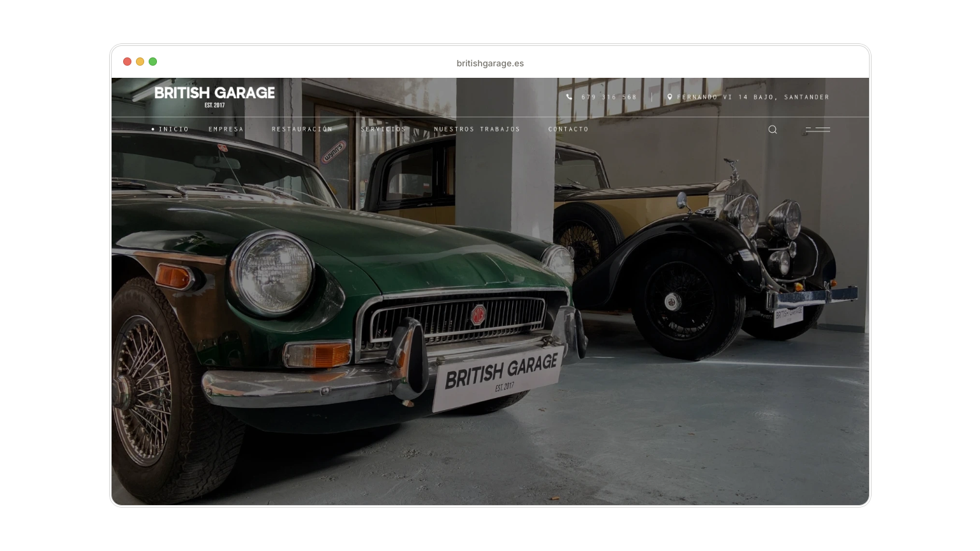Click the British Garage logo

coord(214,96)
